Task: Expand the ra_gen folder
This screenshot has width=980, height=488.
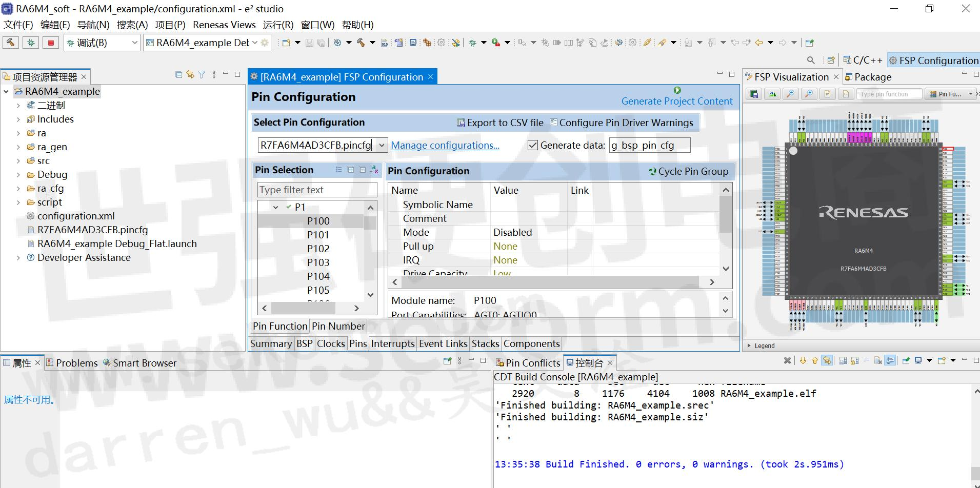Action: click(x=18, y=147)
